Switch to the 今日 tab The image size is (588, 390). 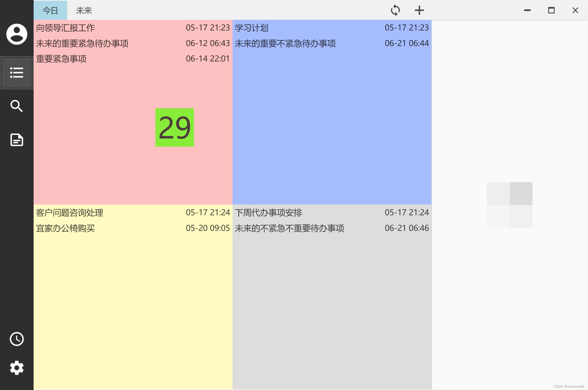point(50,11)
